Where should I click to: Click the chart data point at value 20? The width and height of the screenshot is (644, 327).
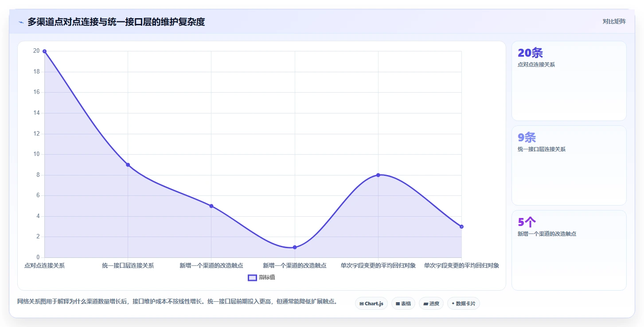click(x=44, y=51)
